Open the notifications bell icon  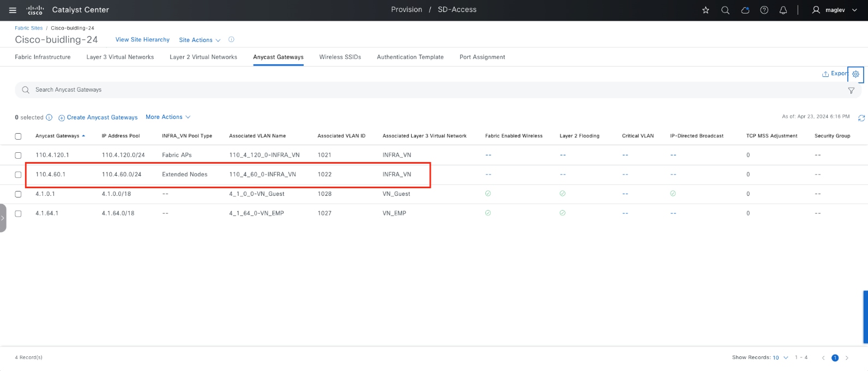pos(783,10)
